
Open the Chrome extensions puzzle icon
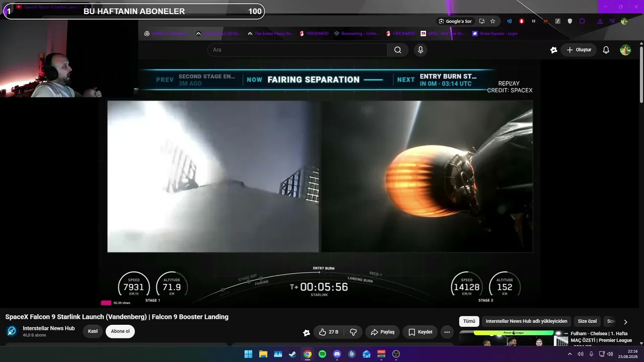[582, 21]
